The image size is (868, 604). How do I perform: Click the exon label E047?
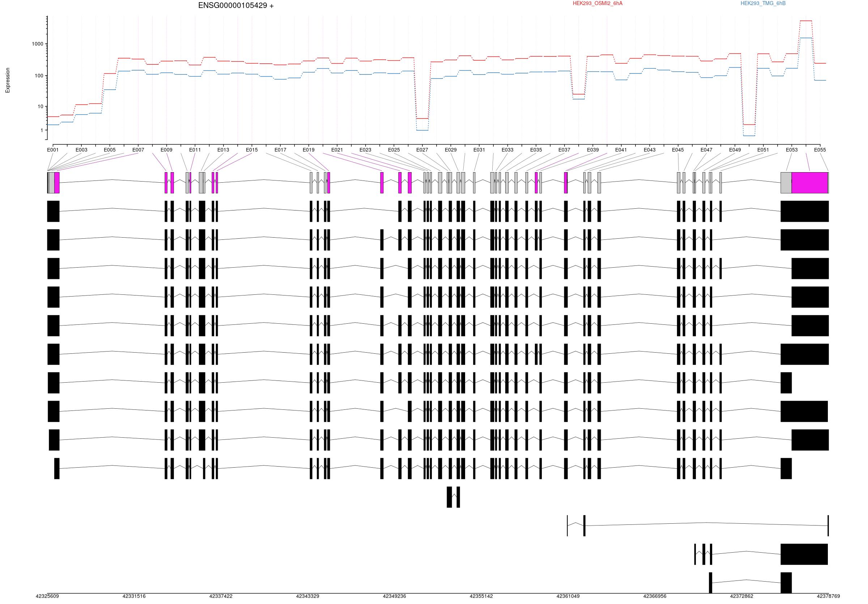coord(707,150)
